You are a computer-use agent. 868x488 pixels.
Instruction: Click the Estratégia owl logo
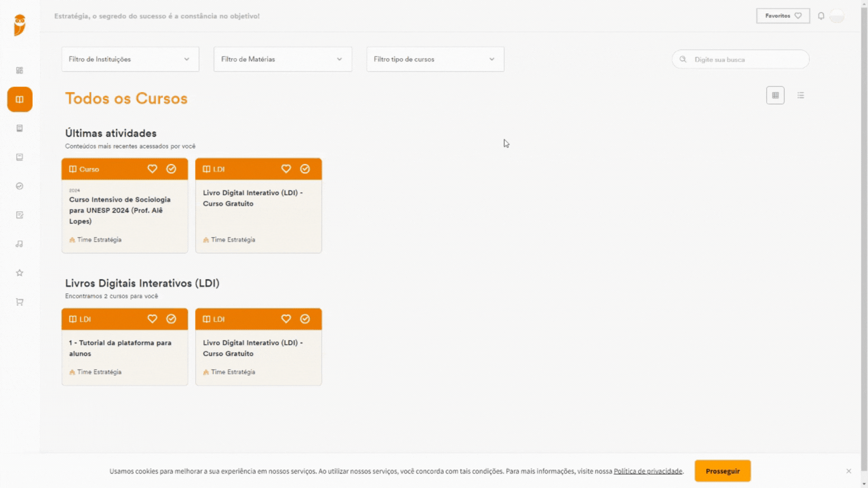point(19,25)
